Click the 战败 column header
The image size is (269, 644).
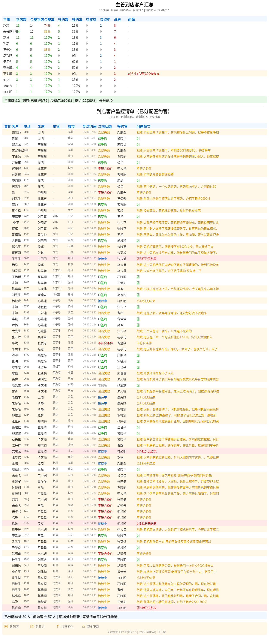click(118, 20)
